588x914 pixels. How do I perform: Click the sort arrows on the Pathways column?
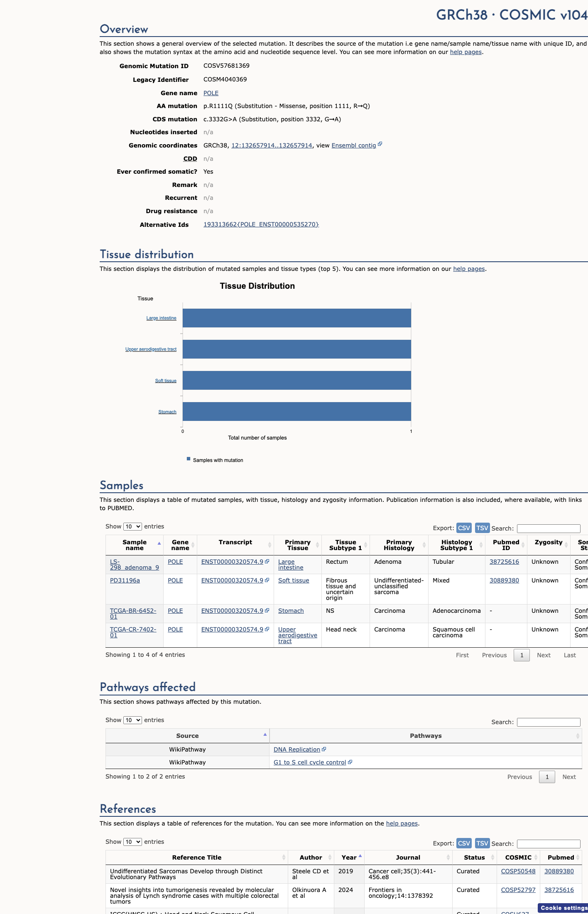(x=578, y=736)
